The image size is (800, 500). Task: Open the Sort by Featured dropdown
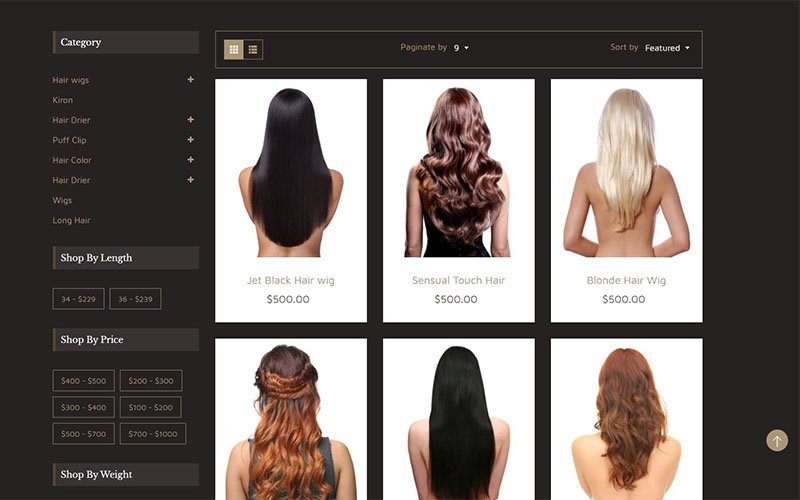pos(667,48)
